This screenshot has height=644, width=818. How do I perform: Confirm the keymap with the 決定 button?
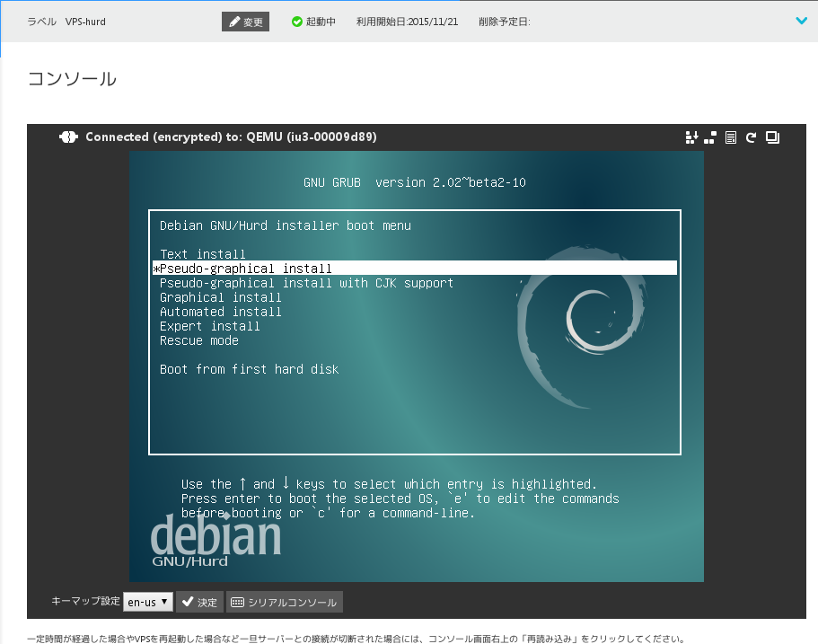click(200, 602)
